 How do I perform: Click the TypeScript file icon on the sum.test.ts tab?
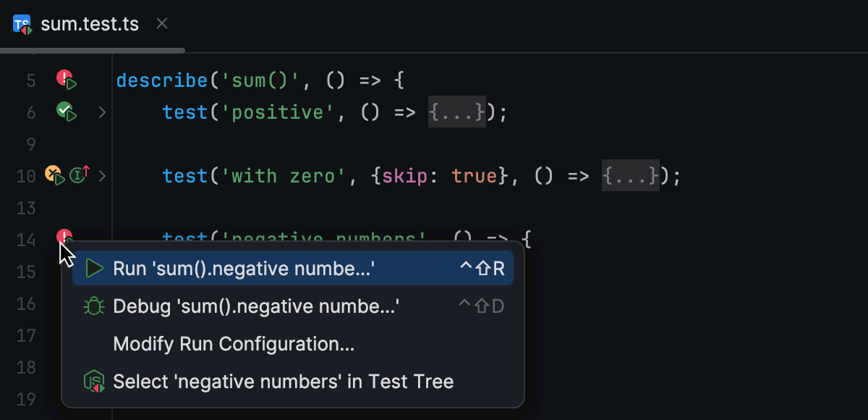coord(23,24)
